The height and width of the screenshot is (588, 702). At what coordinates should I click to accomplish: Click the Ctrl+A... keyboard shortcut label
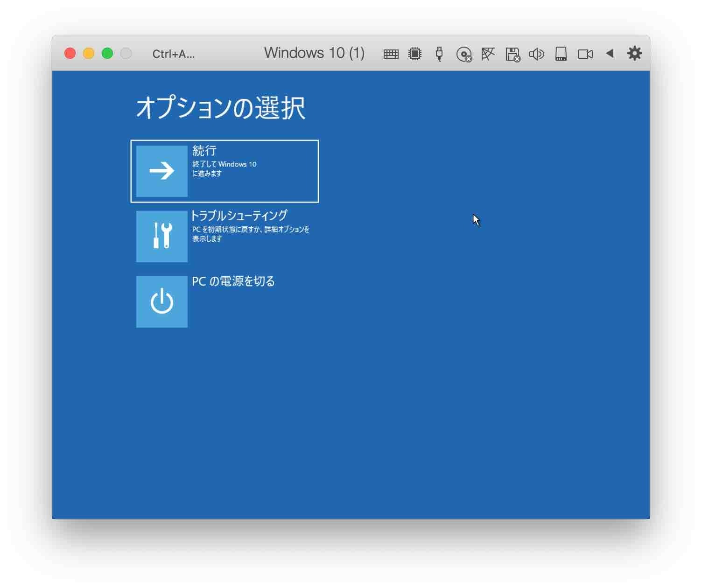[173, 54]
